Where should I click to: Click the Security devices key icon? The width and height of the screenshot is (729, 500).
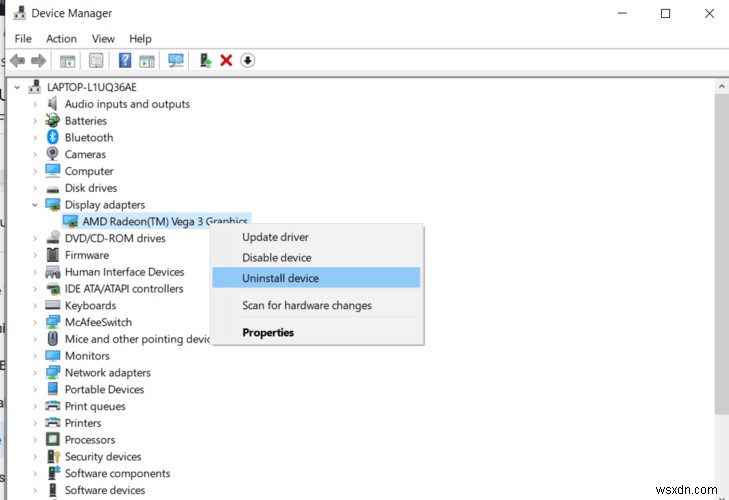[x=53, y=456]
